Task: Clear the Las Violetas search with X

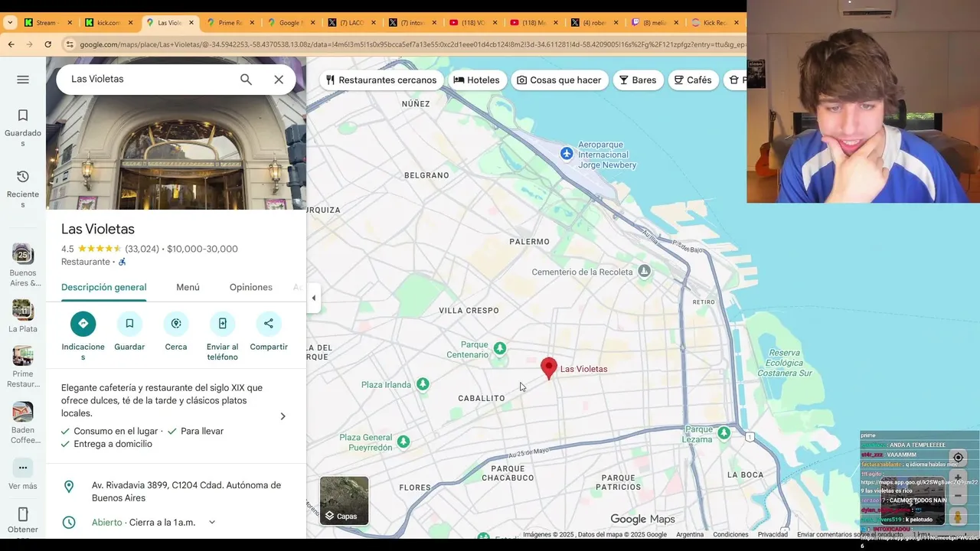Action: click(x=279, y=80)
